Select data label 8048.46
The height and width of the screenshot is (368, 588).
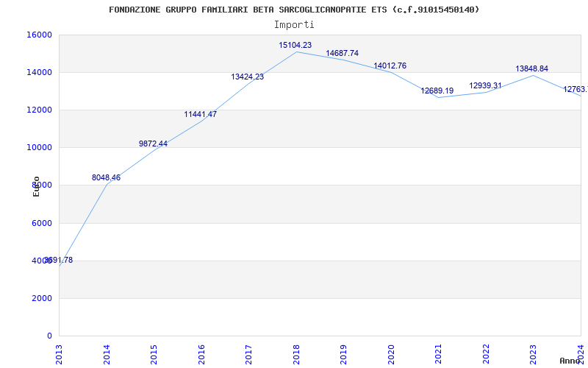pyautogui.click(x=106, y=177)
